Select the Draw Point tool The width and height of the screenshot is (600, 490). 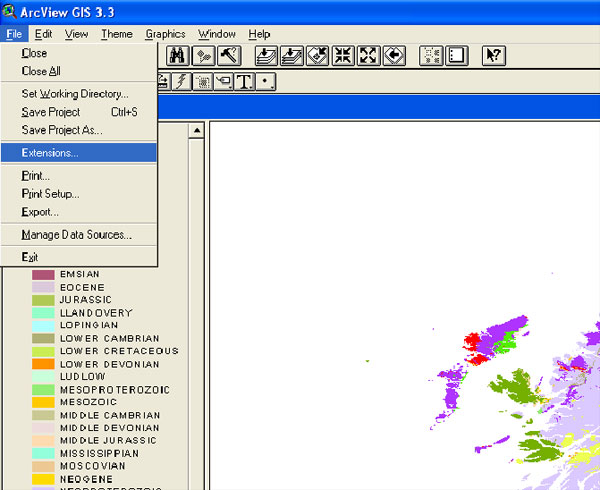pyautogui.click(x=266, y=81)
